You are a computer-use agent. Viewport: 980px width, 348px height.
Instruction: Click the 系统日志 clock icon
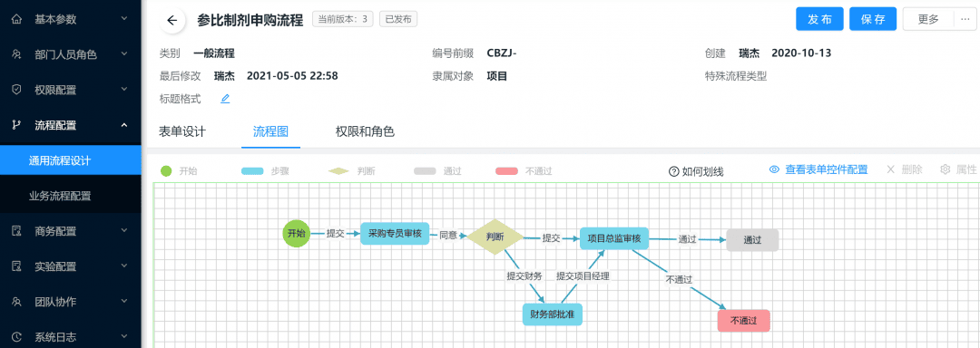(17, 337)
